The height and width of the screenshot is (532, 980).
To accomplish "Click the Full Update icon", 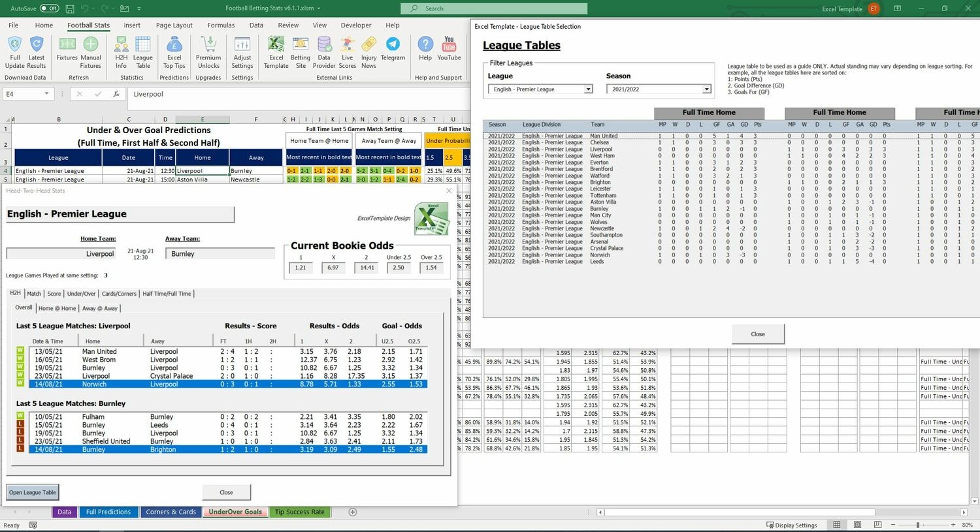I will [14, 52].
